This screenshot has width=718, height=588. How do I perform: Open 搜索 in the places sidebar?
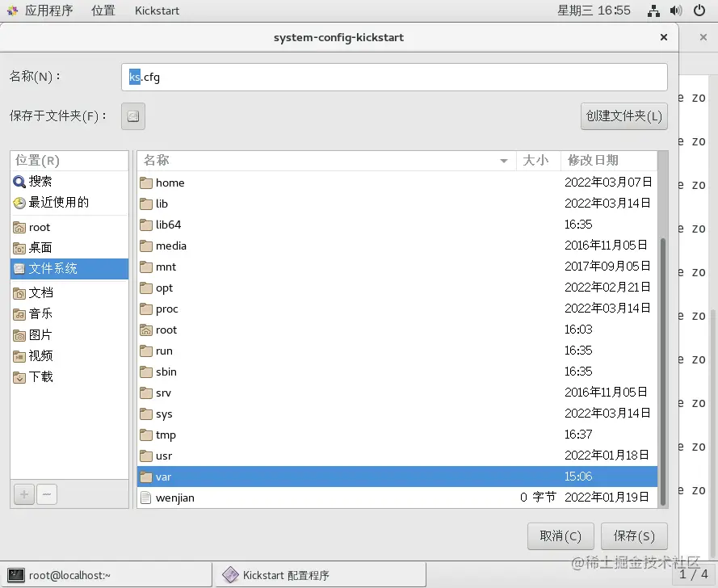click(69, 182)
